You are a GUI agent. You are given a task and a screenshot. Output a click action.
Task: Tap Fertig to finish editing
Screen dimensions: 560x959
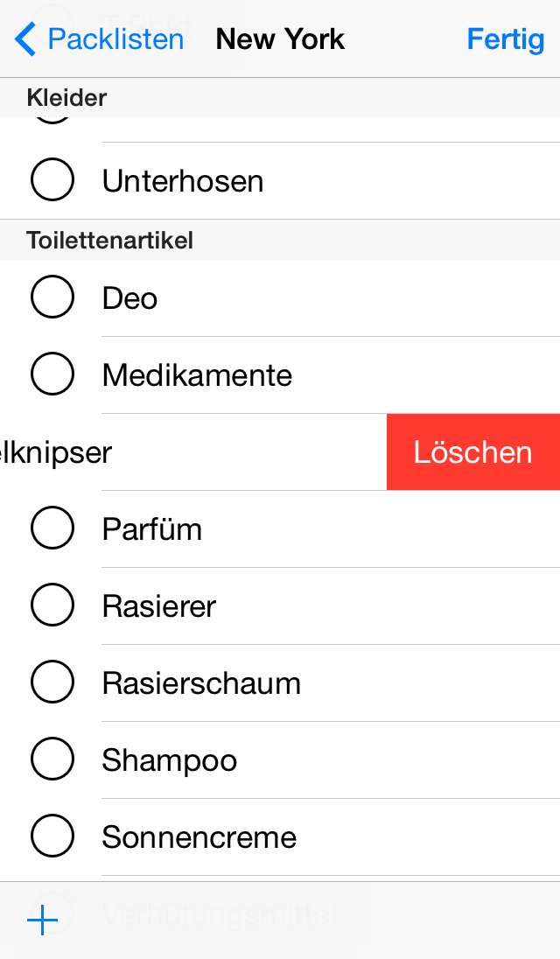505,39
